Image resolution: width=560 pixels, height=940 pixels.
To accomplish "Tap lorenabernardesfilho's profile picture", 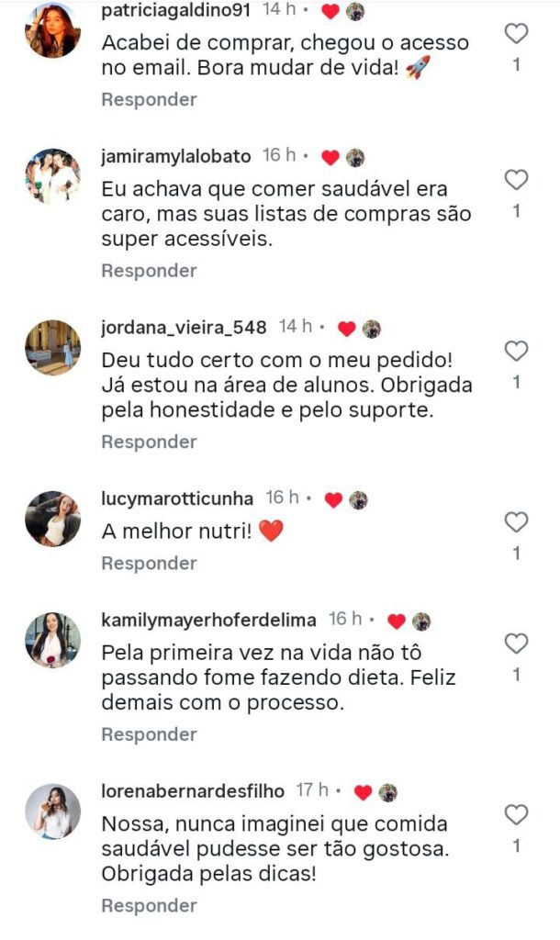I will click(52, 811).
